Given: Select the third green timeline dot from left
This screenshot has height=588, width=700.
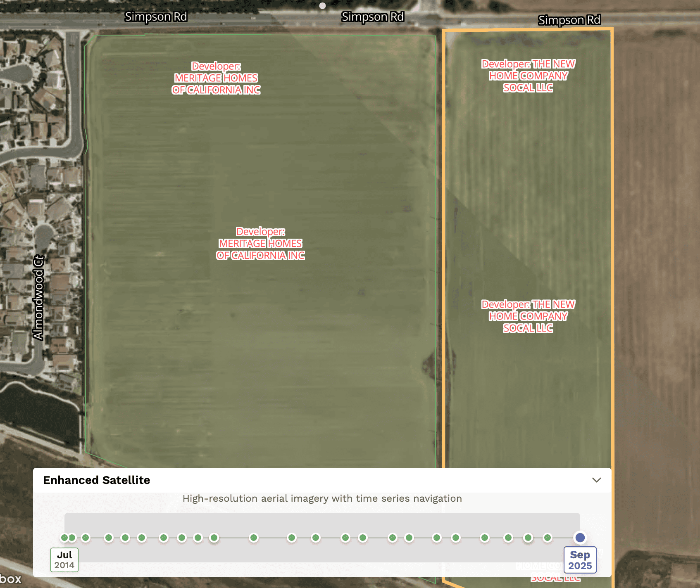Looking at the screenshot, I should pyautogui.click(x=86, y=538).
